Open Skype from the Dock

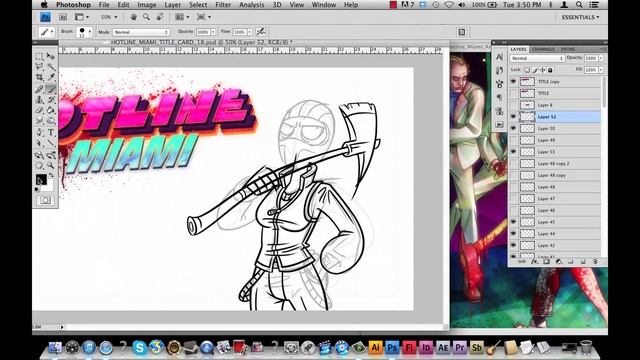139,347
